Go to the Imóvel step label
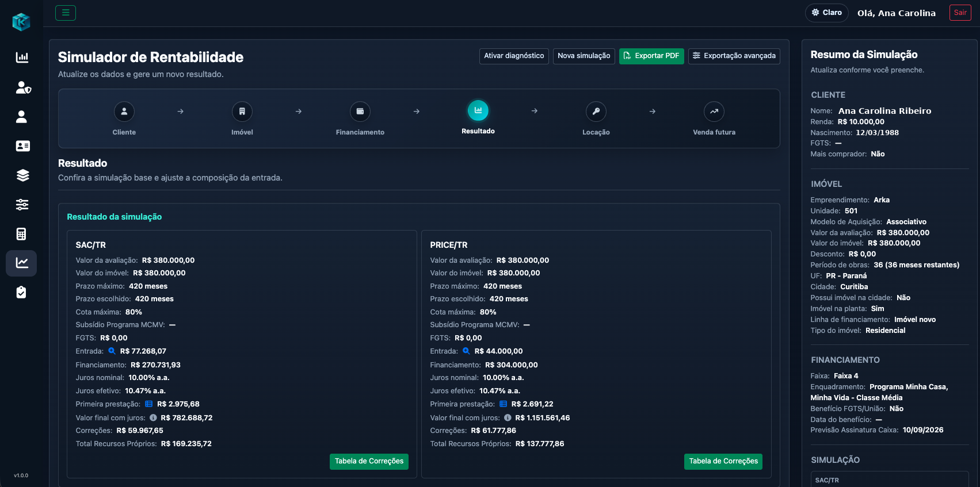 242,132
